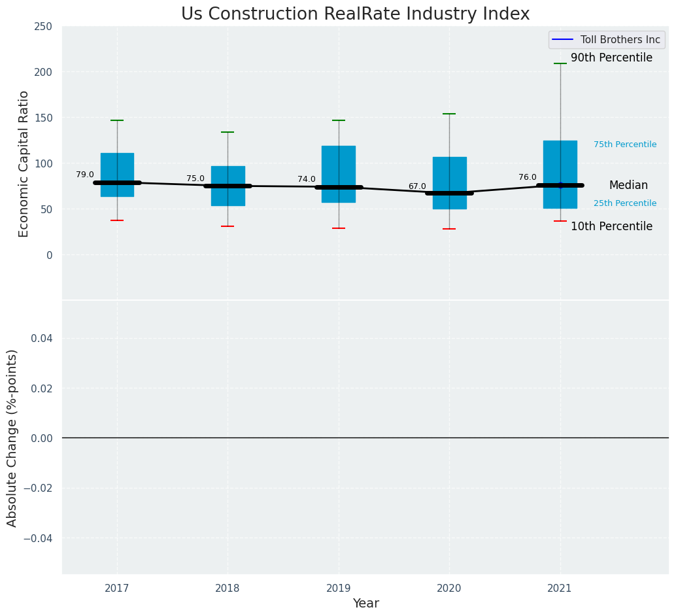Select the 2018 median label 75.0

tap(195, 179)
